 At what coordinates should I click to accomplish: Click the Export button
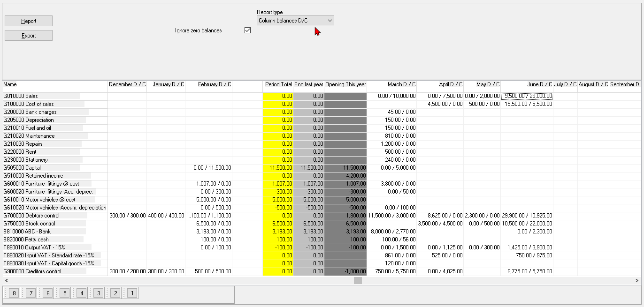tap(29, 36)
